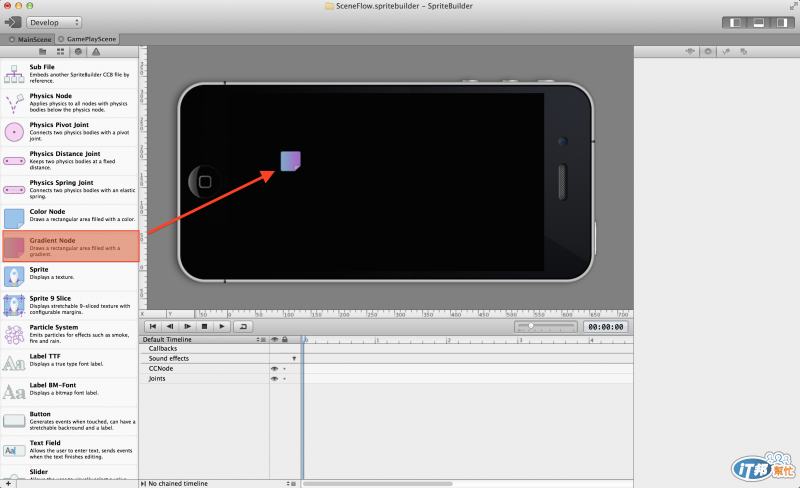Select the Text Field node icon
The image size is (800, 488).
coord(14,450)
